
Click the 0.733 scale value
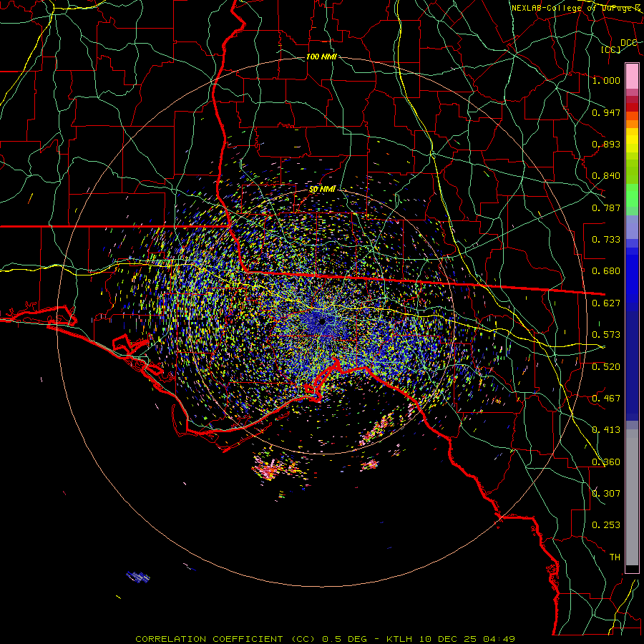606,240
